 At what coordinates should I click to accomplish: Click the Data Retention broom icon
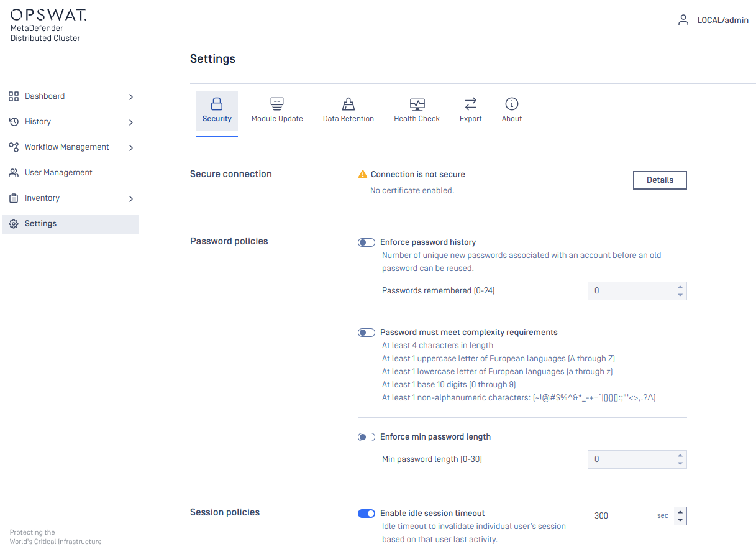click(348, 104)
